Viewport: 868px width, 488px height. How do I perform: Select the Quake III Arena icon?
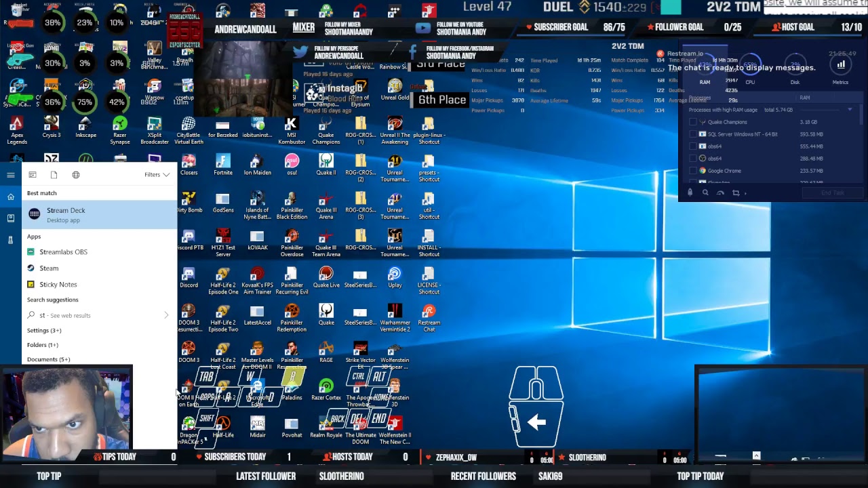tap(326, 205)
